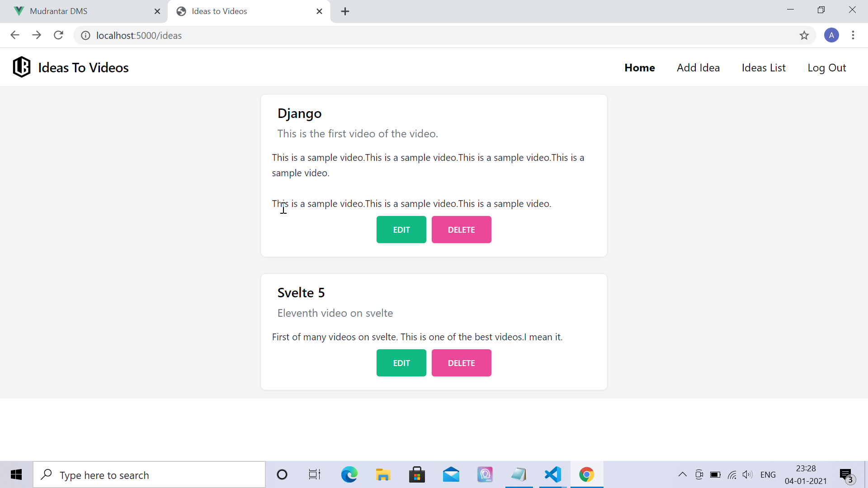This screenshot has height=488, width=868.
Task: Click the Ideas To Videos logo icon
Action: pos(21,67)
